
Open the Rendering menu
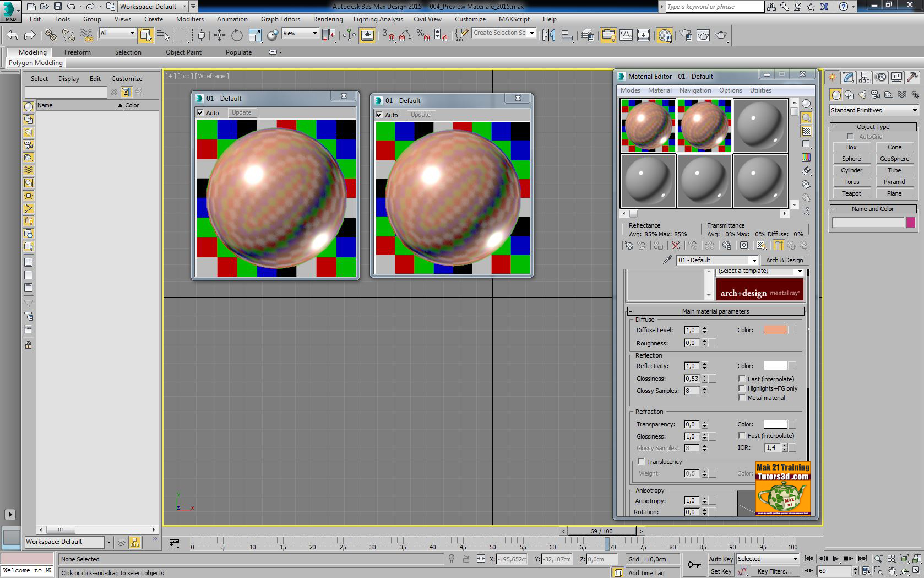(x=328, y=19)
